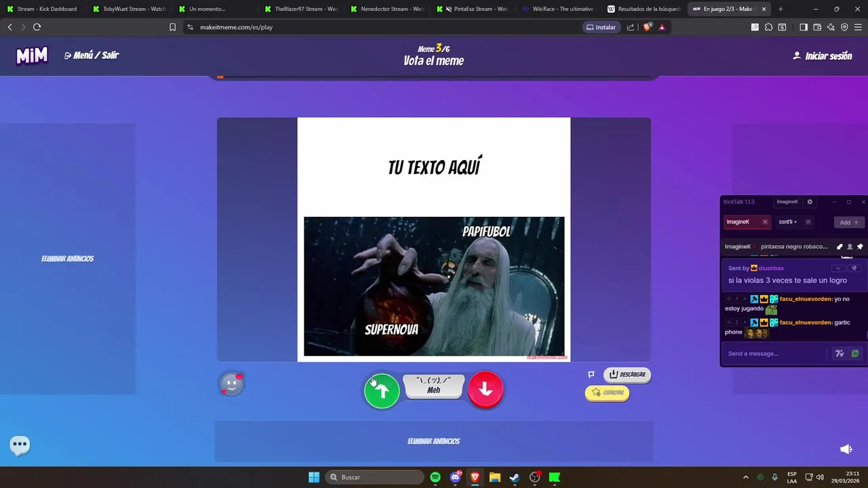Click the pin icon in KickTalk header
The image size is (868, 488).
860,247
